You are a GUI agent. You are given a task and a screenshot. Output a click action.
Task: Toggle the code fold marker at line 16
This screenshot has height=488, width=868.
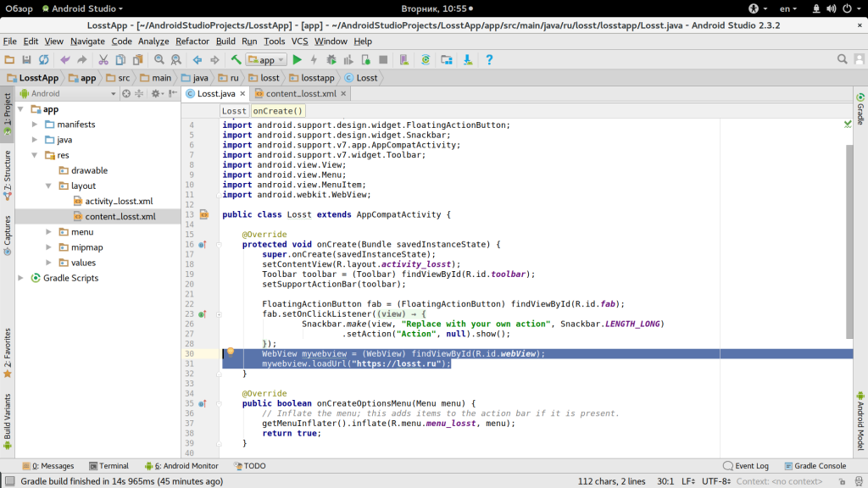click(x=218, y=245)
